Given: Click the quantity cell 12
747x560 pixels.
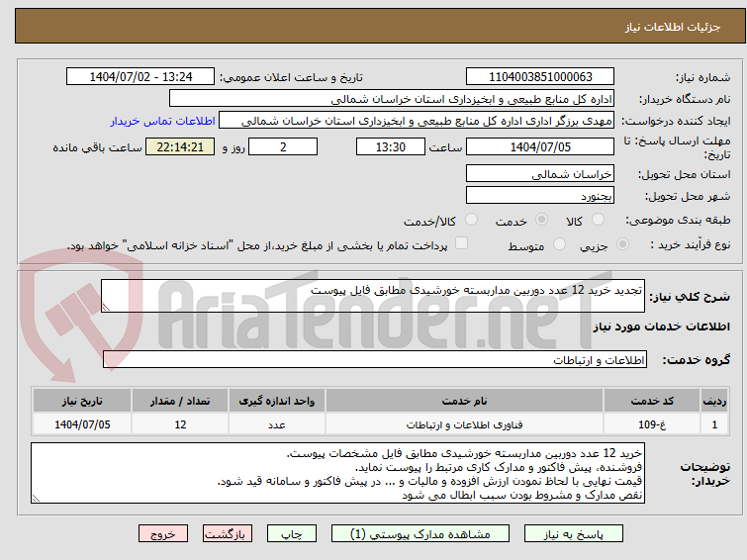Looking at the screenshot, I should click(x=180, y=424).
